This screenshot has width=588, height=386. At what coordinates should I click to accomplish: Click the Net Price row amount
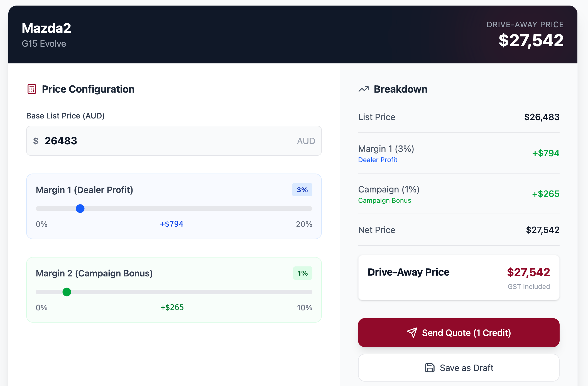[x=543, y=230]
